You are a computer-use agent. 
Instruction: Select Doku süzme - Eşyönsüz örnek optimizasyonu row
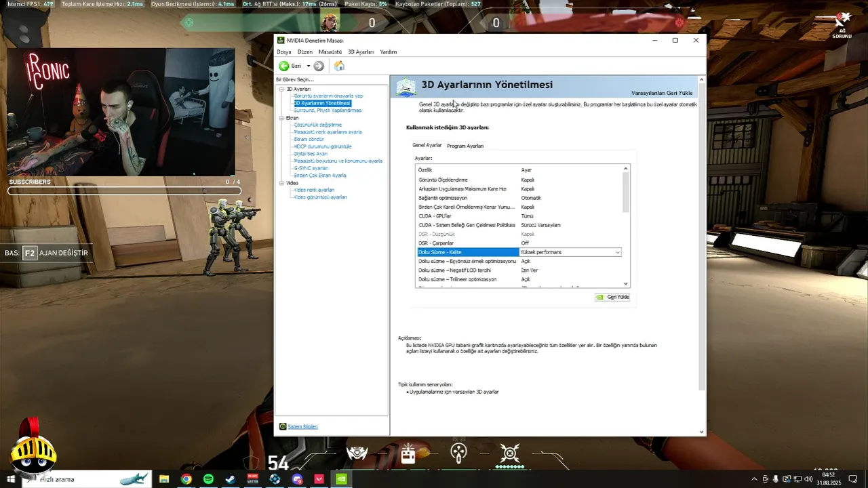519,261
